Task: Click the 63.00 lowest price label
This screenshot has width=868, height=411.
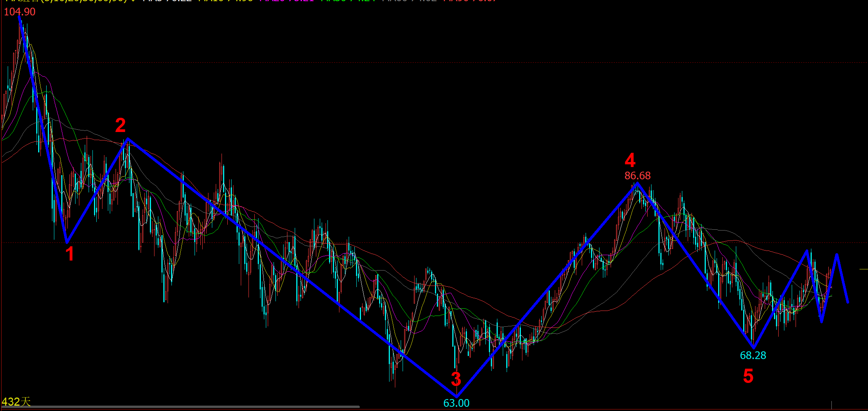Action: point(457,403)
